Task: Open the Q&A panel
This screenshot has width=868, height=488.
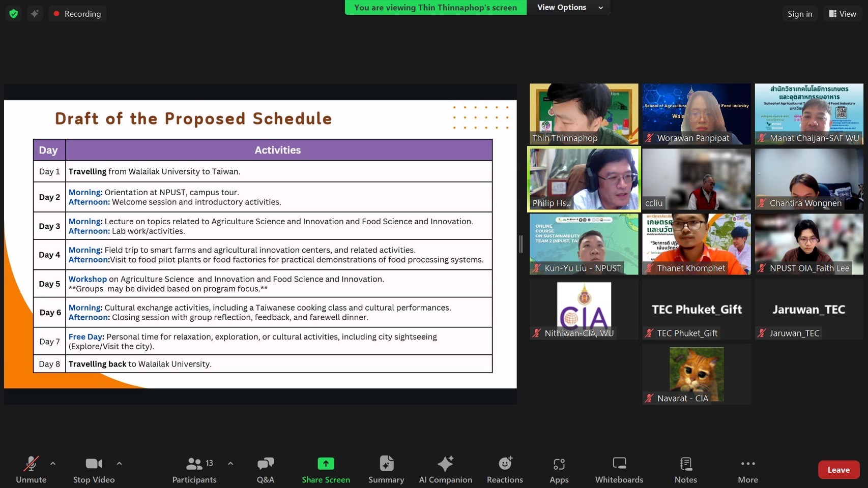Action: click(x=265, y=470)
